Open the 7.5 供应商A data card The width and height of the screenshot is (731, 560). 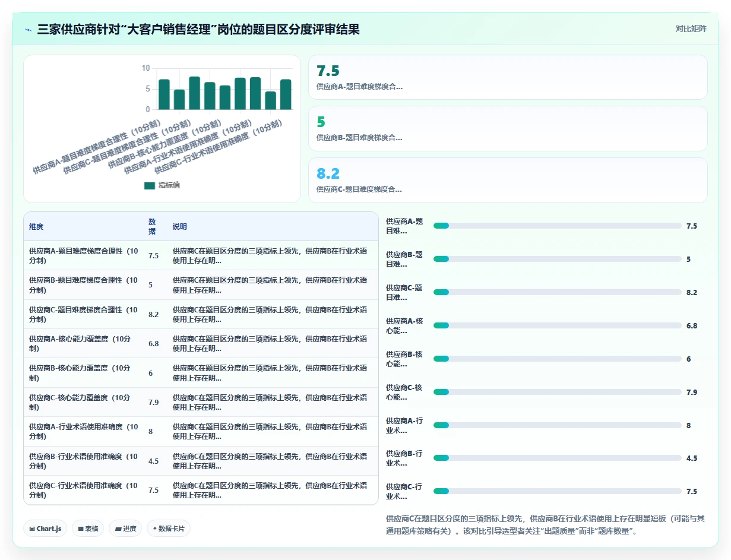[x=508, y=77]
